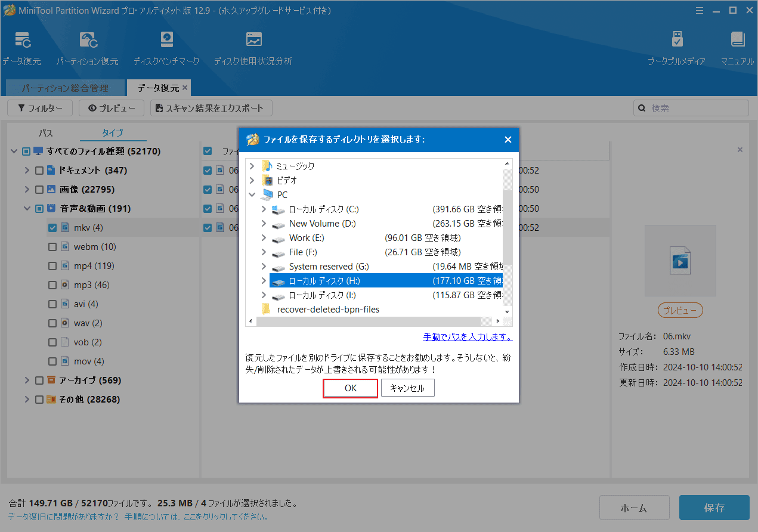Click the 画像 category icon
Screen dimensions: 758x532
(51, 190)
